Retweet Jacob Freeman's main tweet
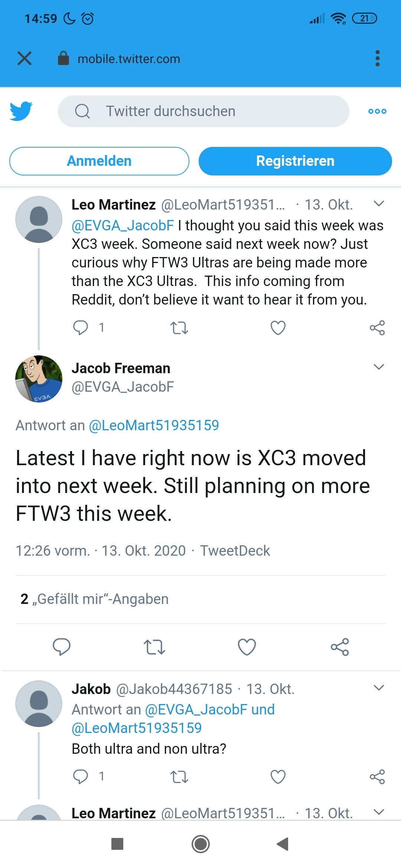The width and height of the screenshot is (401, 868). [154, 647]
